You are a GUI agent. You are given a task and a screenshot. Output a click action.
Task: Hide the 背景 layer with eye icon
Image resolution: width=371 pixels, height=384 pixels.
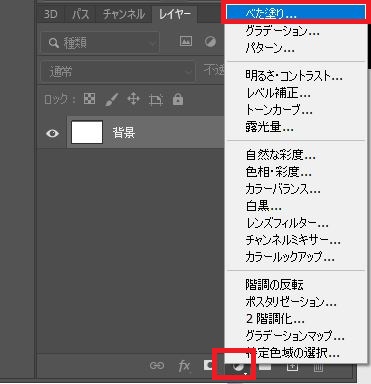(52, 133)
